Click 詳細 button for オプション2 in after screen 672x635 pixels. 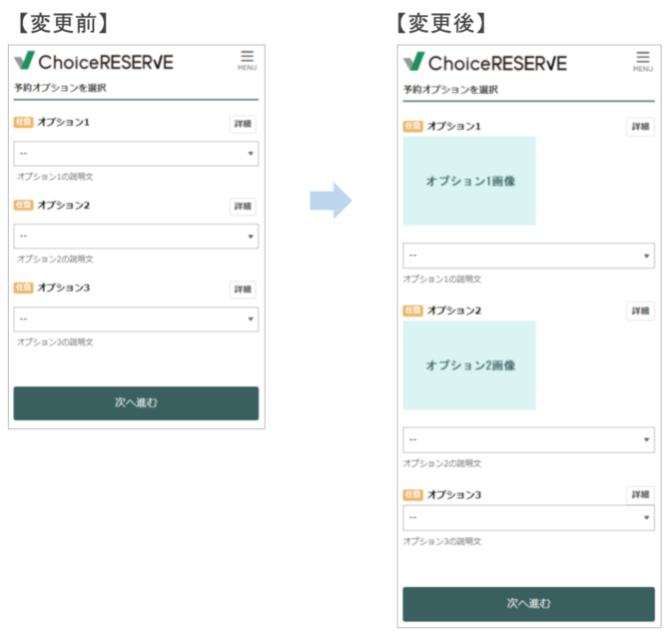click(641, 312)
